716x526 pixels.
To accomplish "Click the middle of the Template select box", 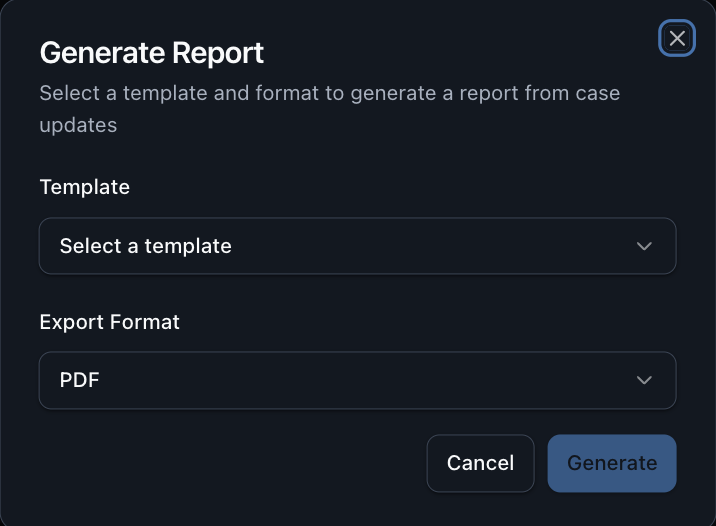I will point(357,246).
